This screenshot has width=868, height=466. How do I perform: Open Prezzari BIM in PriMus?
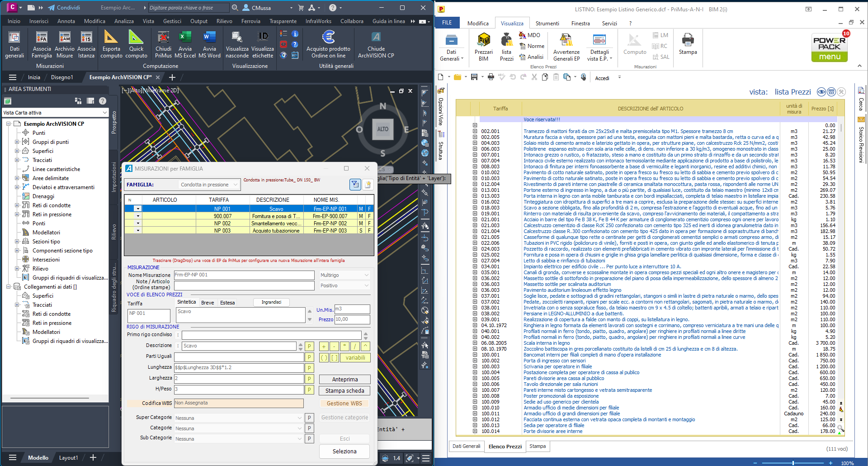click(x=484, y=47)
